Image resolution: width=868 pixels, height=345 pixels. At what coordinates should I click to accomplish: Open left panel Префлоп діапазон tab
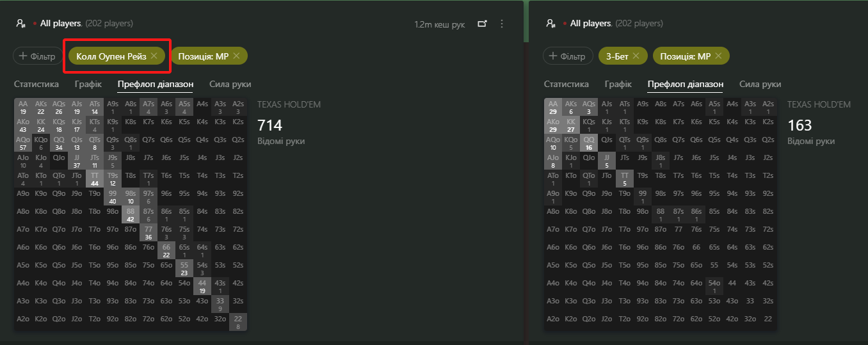[x=156, y=84]
